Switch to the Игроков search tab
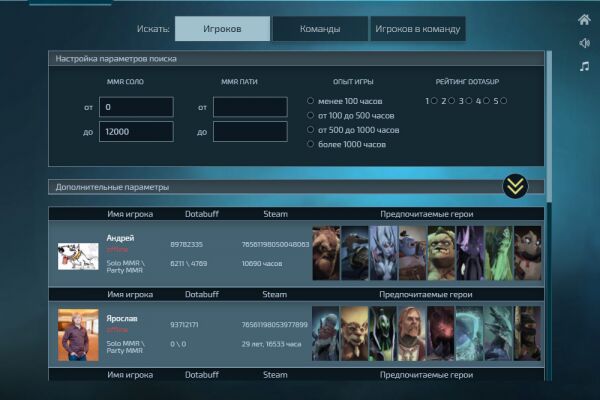Viewport: 600px width, 400px height. 222,29
